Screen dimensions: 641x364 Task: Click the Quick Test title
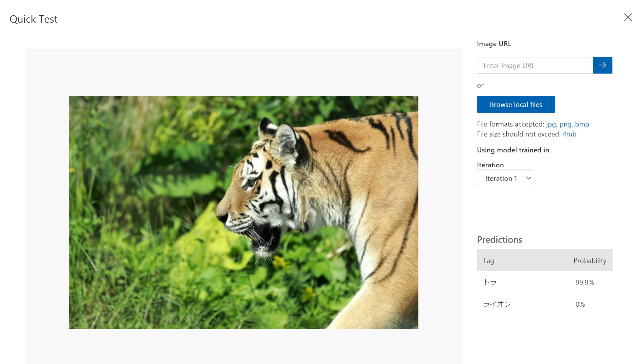[33, 19]
